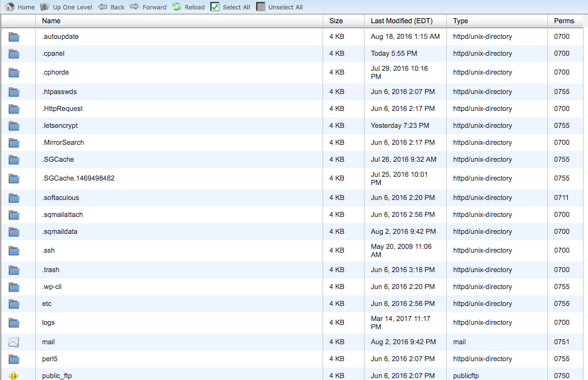Screen dimensions: 588x380
Task: Sort files by Name column header
Action: [51, 21]
